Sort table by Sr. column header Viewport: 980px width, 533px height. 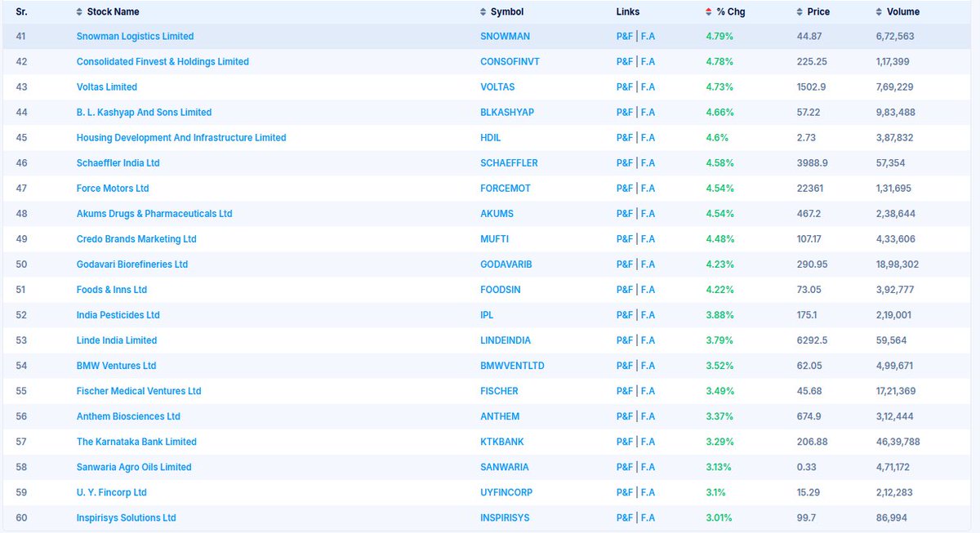click(x=21, y=11)
